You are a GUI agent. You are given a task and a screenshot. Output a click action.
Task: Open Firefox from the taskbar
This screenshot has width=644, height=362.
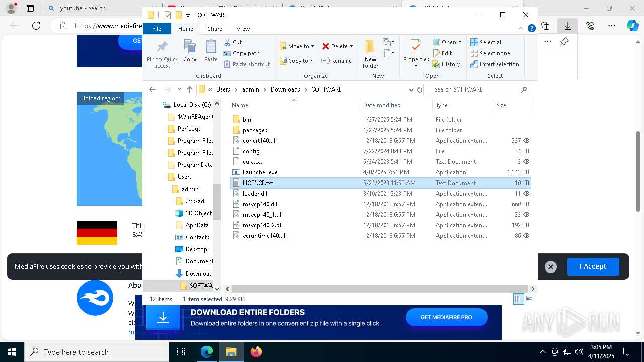point(256,352)
